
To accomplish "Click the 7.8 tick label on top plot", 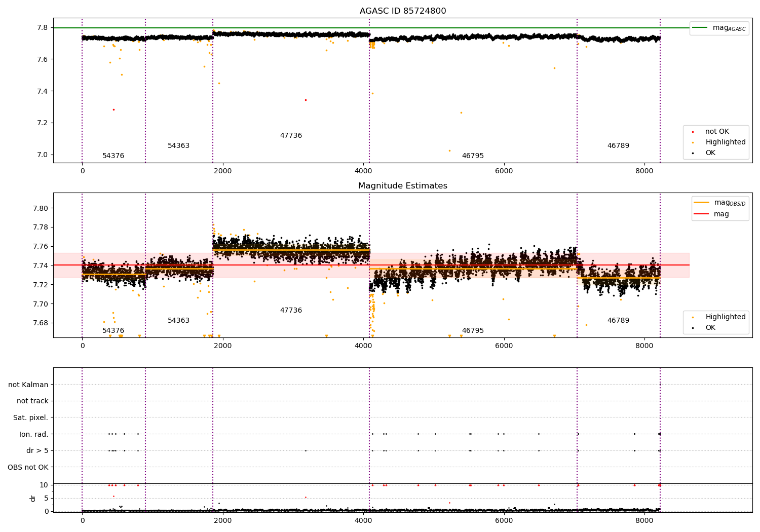I will click(43, 27).
